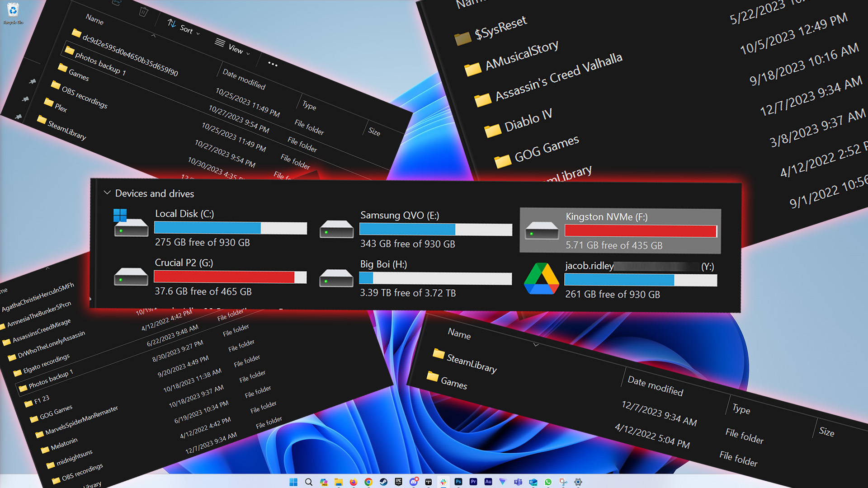Open Discord from the taskbar
This screenshot has width=868, height=488.
(414, 482)
